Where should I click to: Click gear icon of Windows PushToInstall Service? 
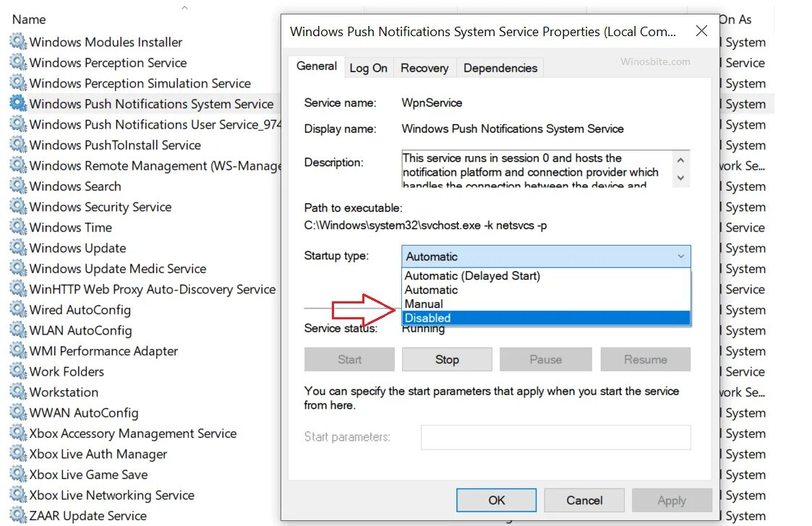(18, 145)
